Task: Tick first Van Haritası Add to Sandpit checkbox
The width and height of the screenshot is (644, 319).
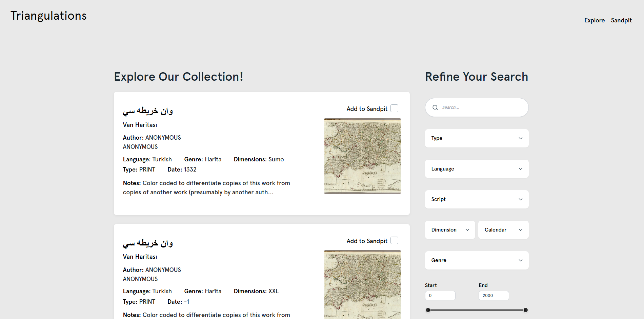Action: (394, 108)
